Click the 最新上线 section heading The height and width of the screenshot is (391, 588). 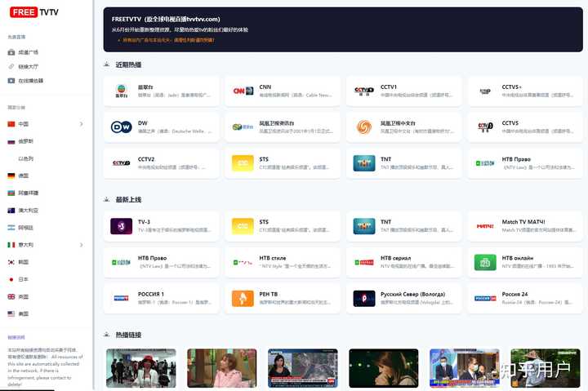[x=129, y=200]
